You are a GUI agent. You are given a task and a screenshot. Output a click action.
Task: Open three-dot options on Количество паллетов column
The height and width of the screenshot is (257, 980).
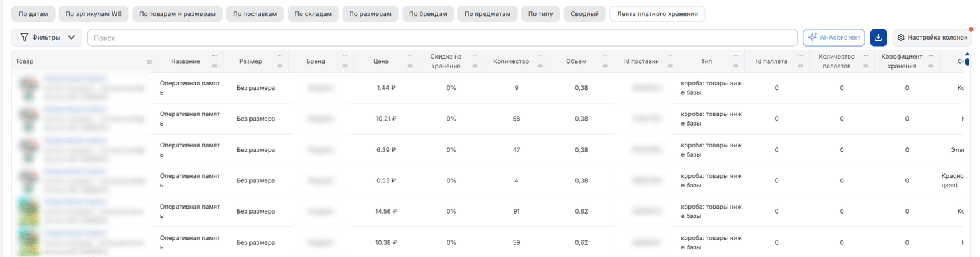pyautogui.click(x=865, y=55)
